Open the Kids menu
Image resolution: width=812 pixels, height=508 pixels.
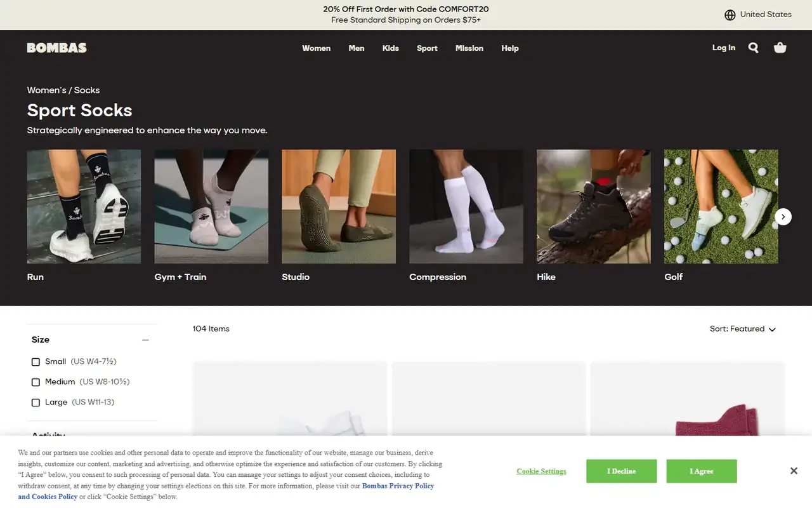point(391,48)
